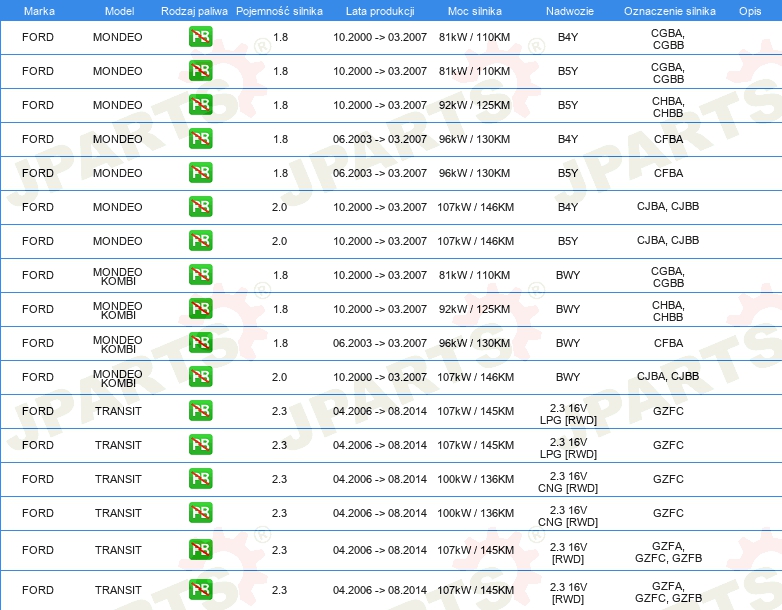This screenshot has height=610, width=782.
Task: Select CGBA, CGBB engine code in B5Y row
Action: click(x=668, y=73)
